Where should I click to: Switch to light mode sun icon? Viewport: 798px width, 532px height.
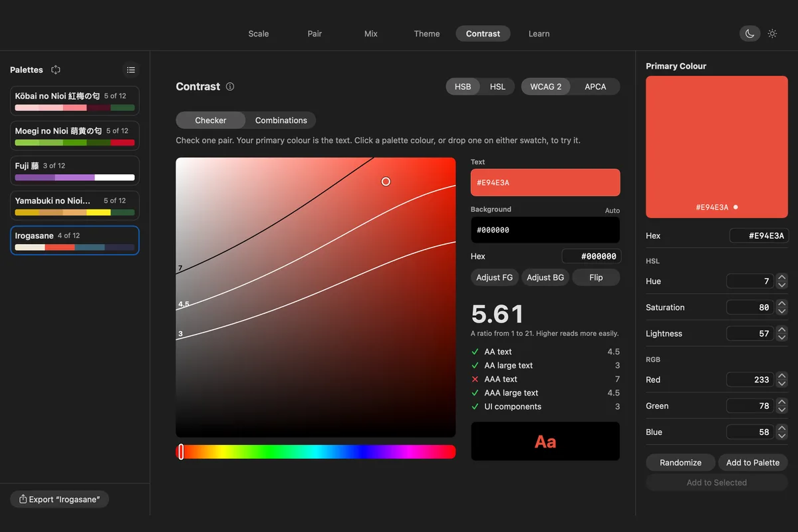(x=772, y=33)
